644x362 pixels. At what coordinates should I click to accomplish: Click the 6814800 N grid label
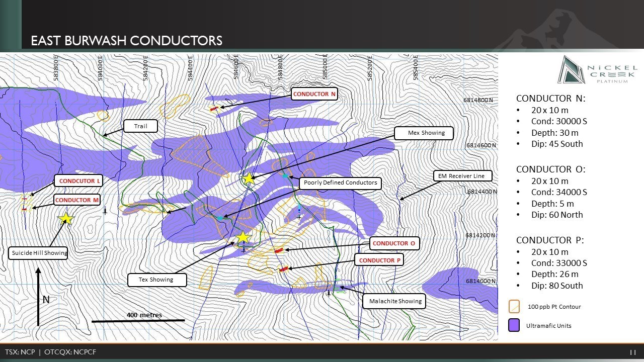tap(478, 100)
